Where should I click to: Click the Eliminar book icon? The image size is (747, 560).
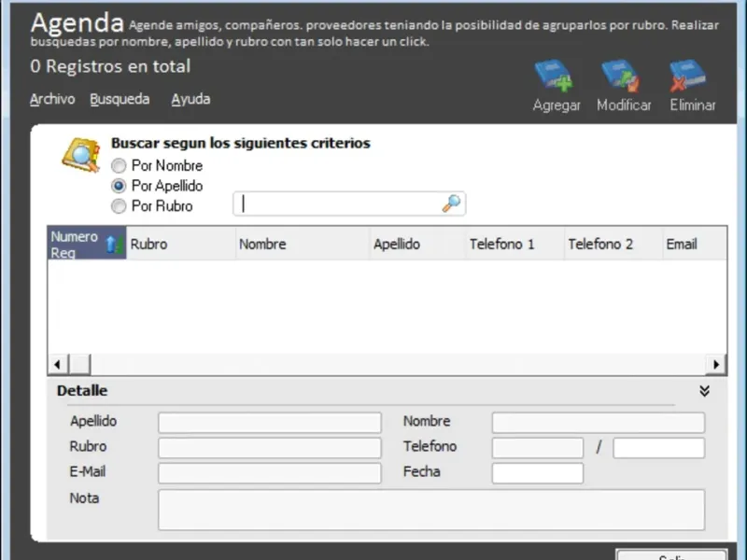pyautogui.click(x=688, y=76)
